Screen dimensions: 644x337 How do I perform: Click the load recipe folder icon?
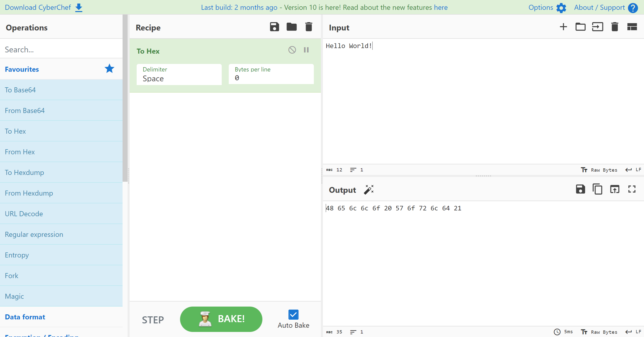[x=291, y=27]
